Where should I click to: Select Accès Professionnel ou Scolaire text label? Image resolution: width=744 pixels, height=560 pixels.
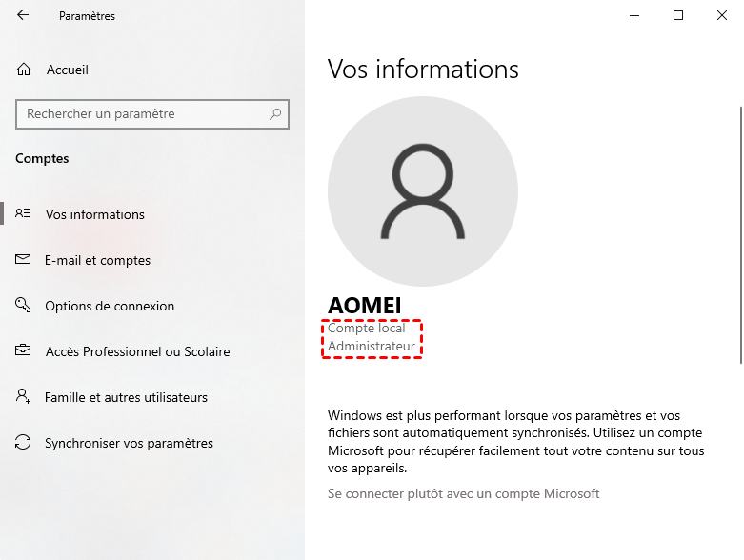[x=138, y=351]
